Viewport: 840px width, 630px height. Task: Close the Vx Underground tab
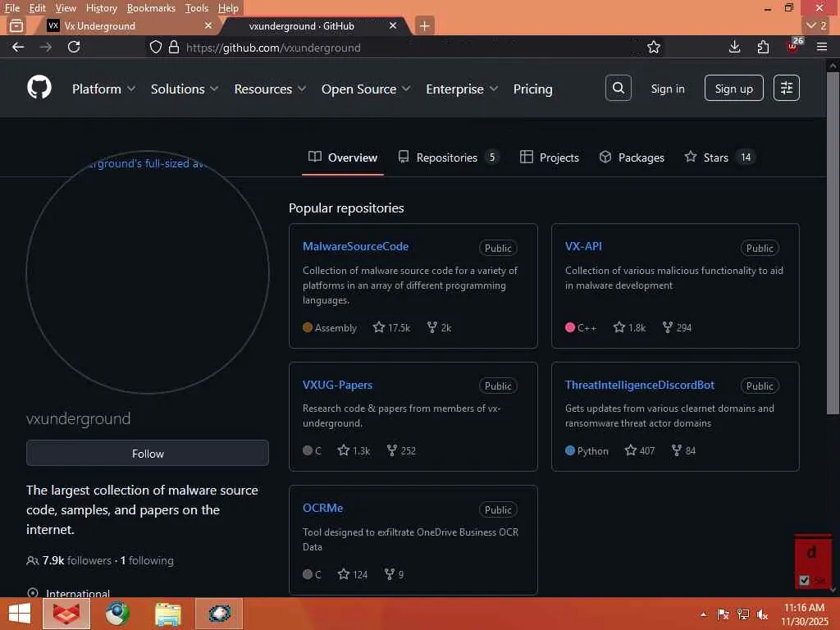point(208,25)
